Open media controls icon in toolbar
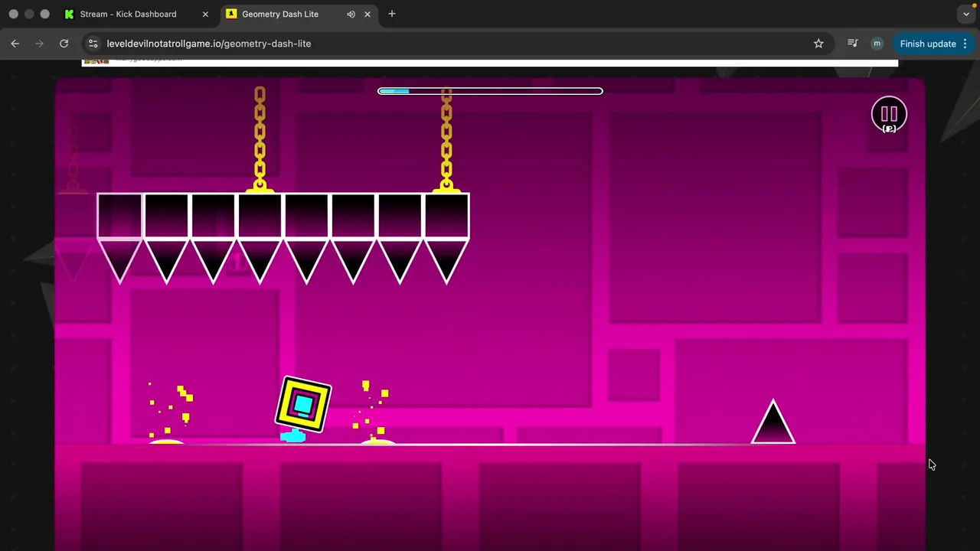 [x=853, y=44]
